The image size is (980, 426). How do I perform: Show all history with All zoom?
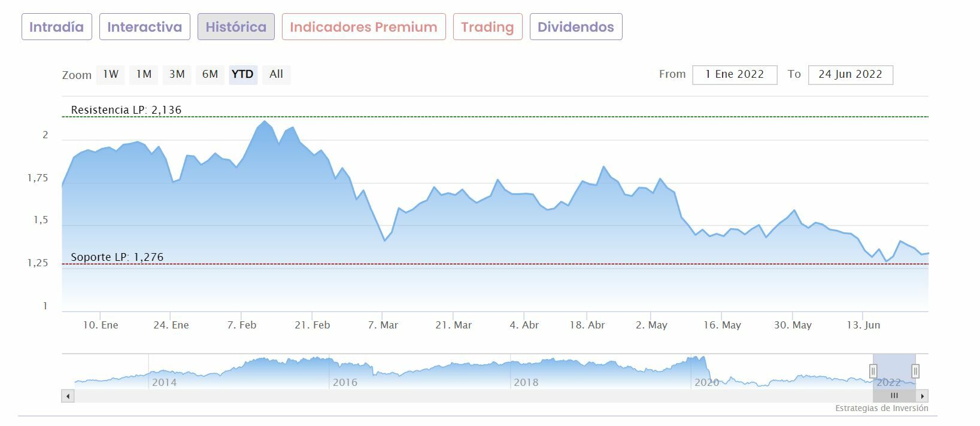[276, 74]
